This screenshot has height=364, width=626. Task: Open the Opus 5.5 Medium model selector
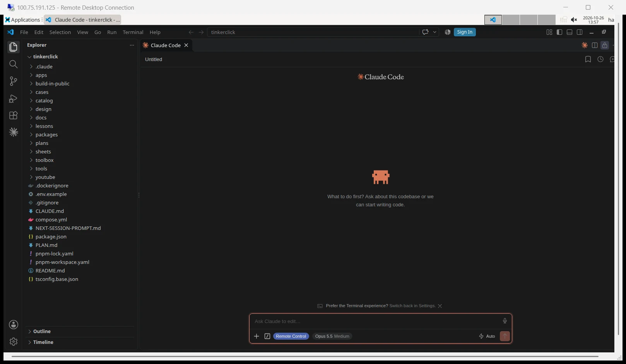[332, 336]
